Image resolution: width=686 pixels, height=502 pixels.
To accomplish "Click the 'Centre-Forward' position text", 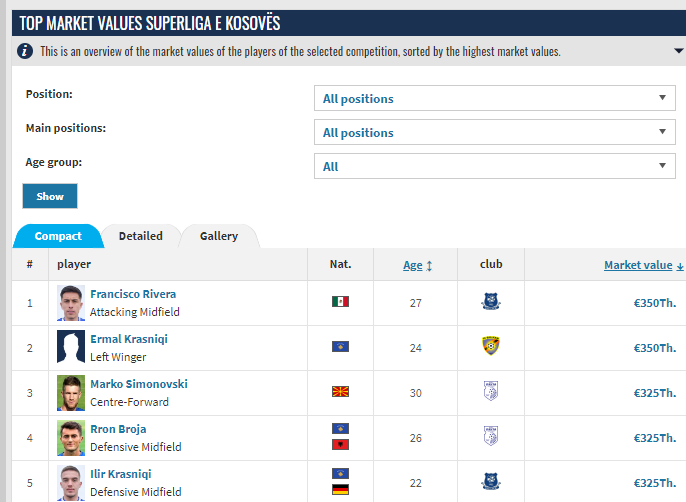I will pos(129,402).
